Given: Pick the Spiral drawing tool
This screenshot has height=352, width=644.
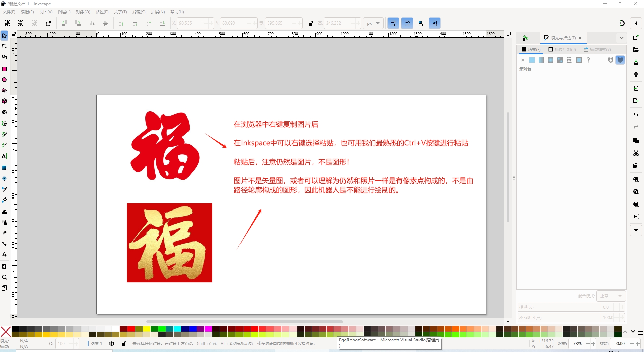Looking at the screenshot, I should click(x=4, y=112).
